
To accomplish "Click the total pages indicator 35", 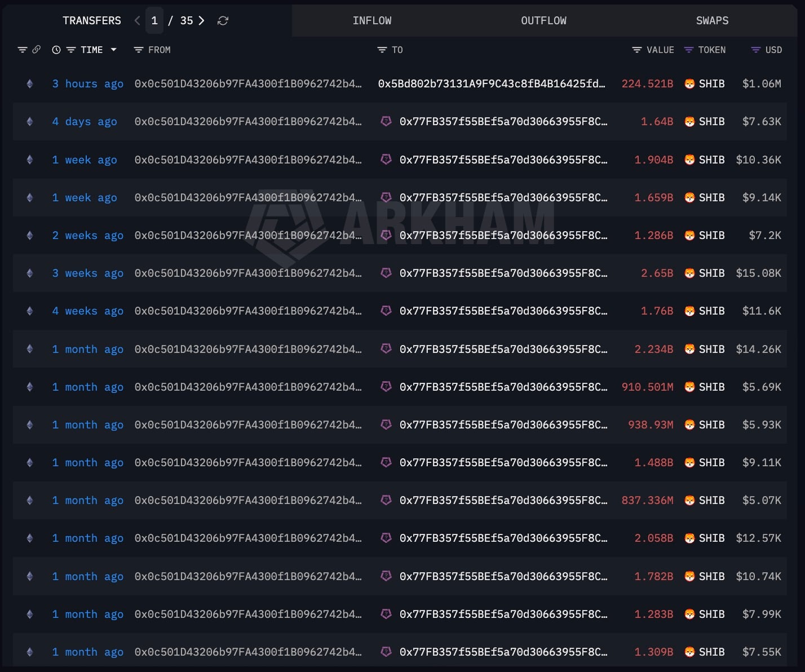I will (187, 21).
